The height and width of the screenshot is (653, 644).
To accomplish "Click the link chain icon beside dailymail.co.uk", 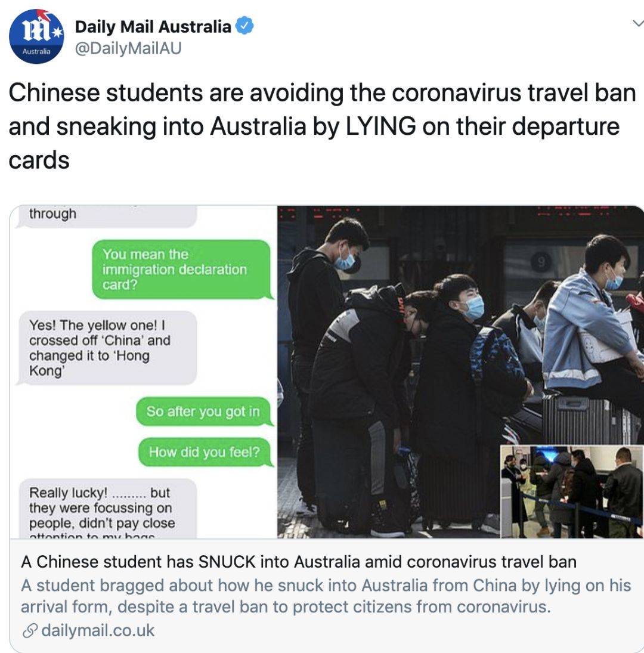I will (30, 630).
